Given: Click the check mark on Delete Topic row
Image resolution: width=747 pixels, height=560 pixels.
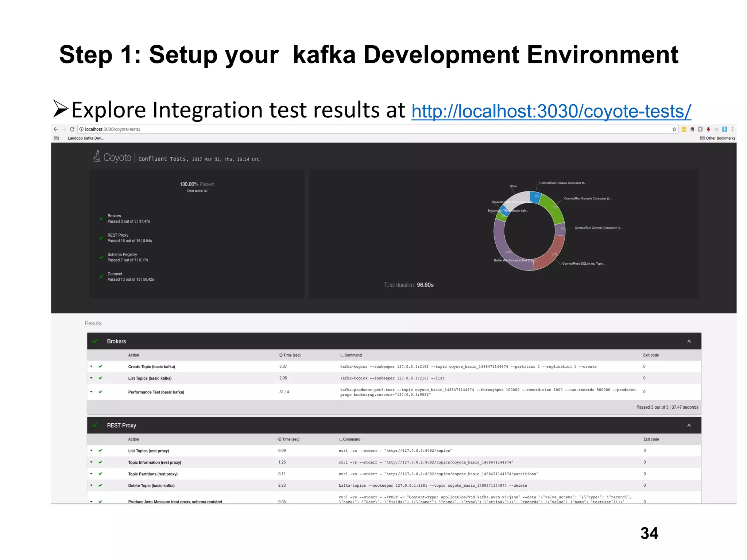Looking at the screenshot, I should tap(100, 485).
